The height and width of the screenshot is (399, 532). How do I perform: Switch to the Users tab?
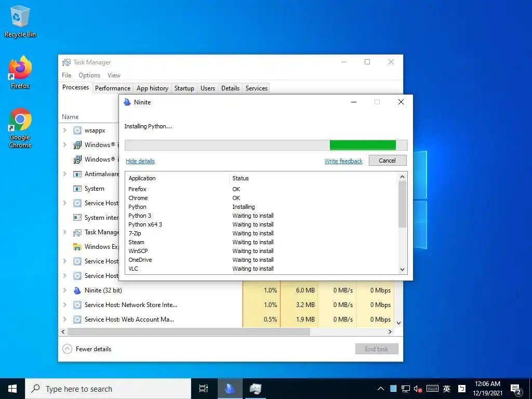coord(208,88)
